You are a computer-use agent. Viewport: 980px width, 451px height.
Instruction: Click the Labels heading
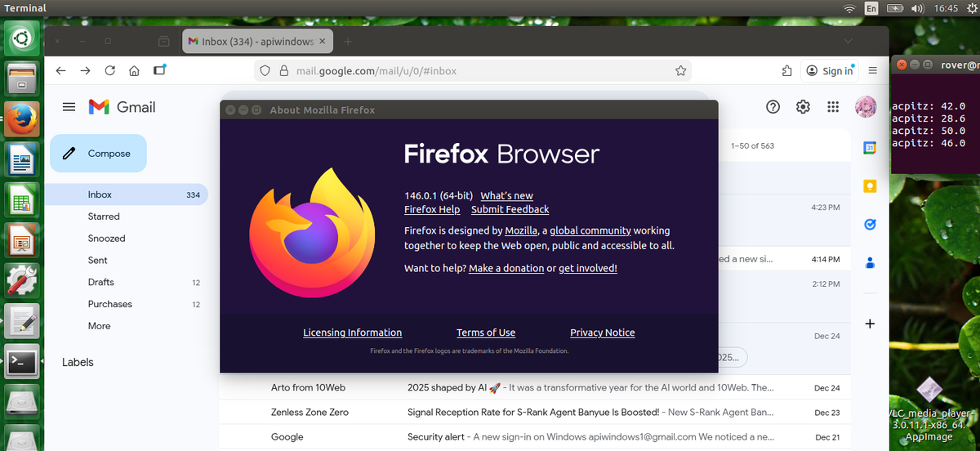[x=78, y=362]
